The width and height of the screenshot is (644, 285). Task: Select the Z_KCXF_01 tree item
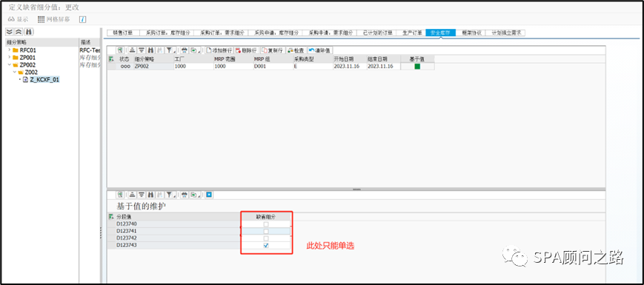point(44,79)
